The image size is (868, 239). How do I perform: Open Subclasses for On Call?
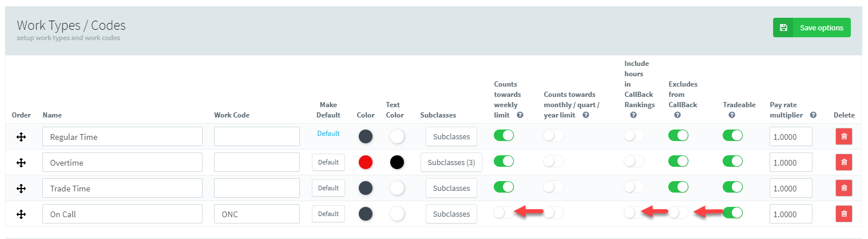451,214
